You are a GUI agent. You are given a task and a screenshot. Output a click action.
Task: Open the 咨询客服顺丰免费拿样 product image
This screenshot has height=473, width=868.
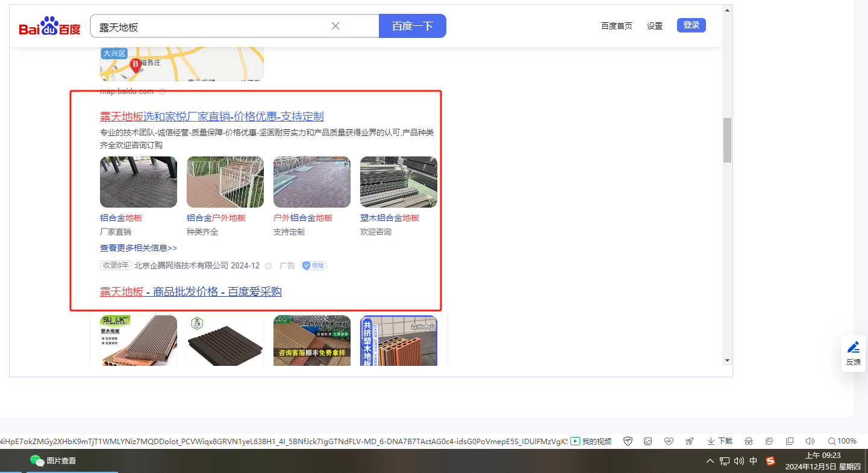click(312, 341)
